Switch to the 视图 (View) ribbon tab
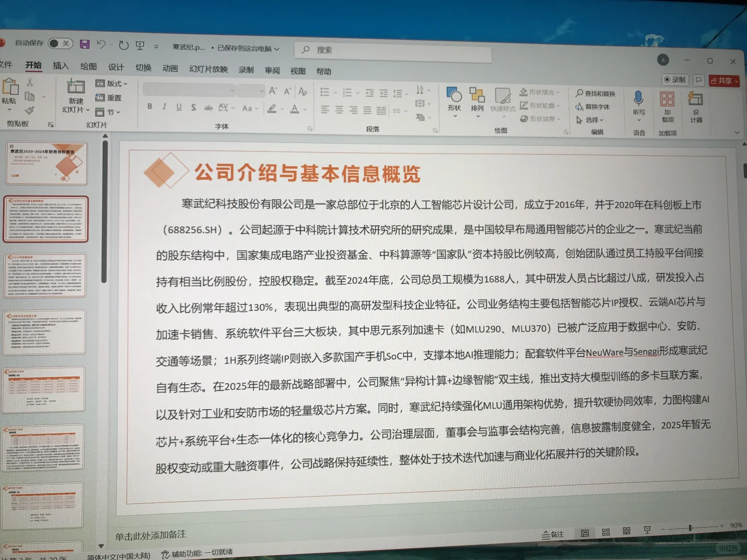 click(297, 71)
